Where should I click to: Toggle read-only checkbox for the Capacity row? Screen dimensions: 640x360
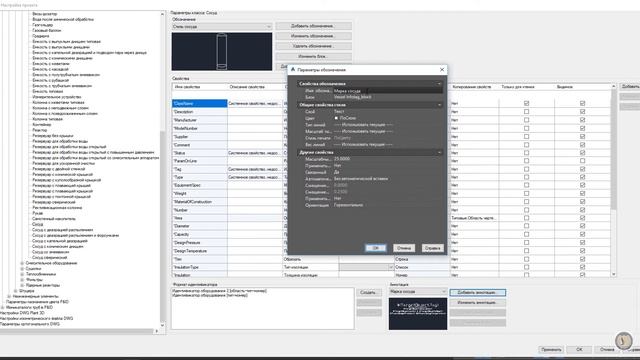pyautogui.click(x=526, y=234)
